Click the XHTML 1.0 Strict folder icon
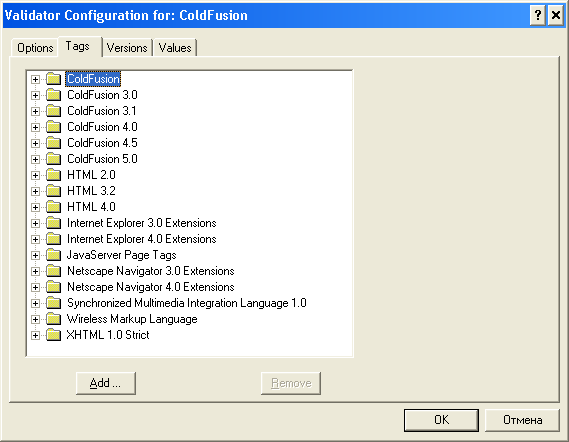The width and height of the screenshot is (569, 442). (54, 335)
